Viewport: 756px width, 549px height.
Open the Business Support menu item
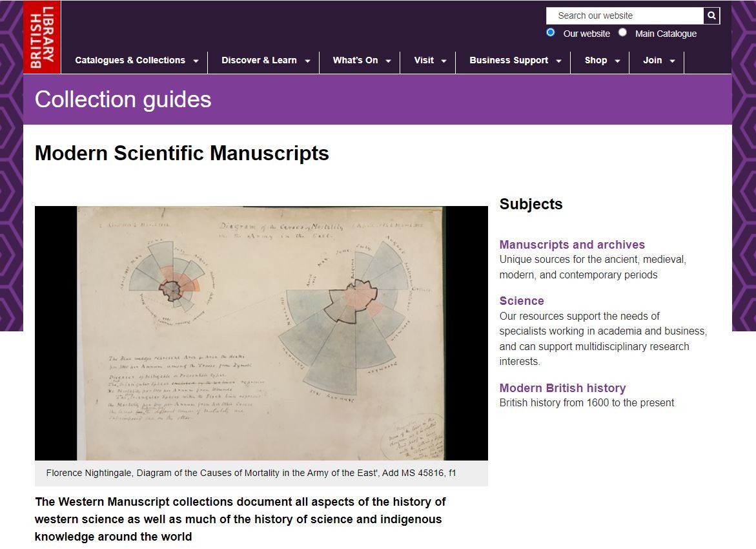(x=508, y=60)
